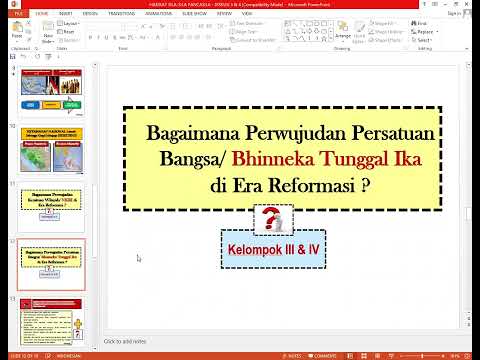Open Quick Styles gallery
480x360 pixels.
[x=359, y=32]
